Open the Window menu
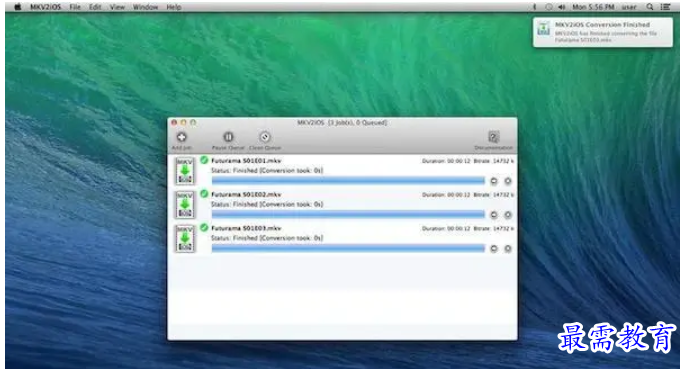 click(x=145, y=7)
